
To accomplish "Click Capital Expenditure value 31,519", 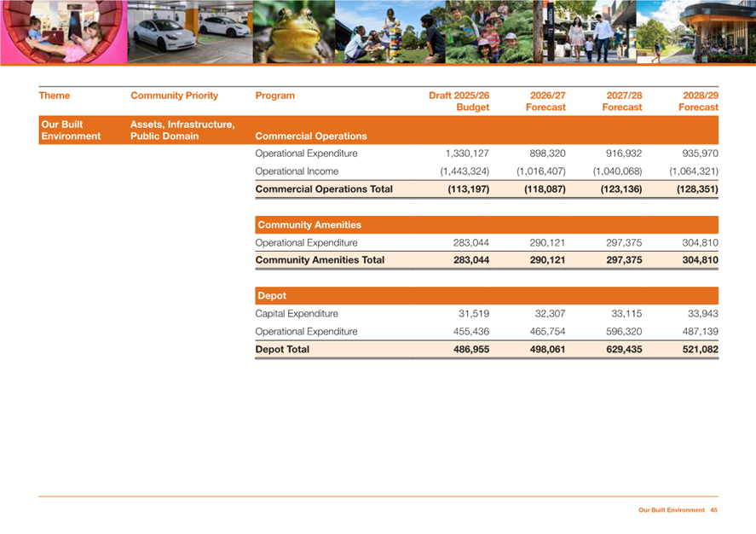I will (474, 314).
